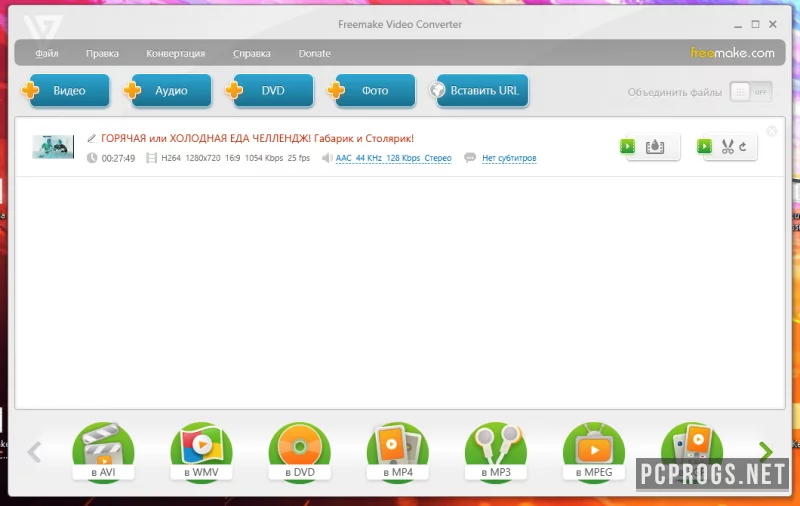Remove the video with the X icon
The width and height of the screenshot is (800, 506).
click(771, 132)
